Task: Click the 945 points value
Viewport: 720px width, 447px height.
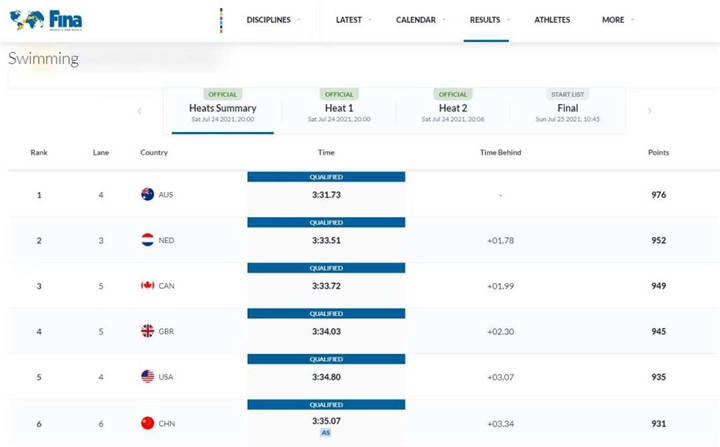Action: (658, 331)
